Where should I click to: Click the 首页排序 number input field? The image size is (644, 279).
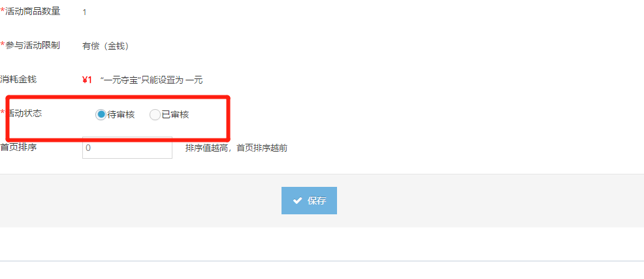[x=127, y=148]
